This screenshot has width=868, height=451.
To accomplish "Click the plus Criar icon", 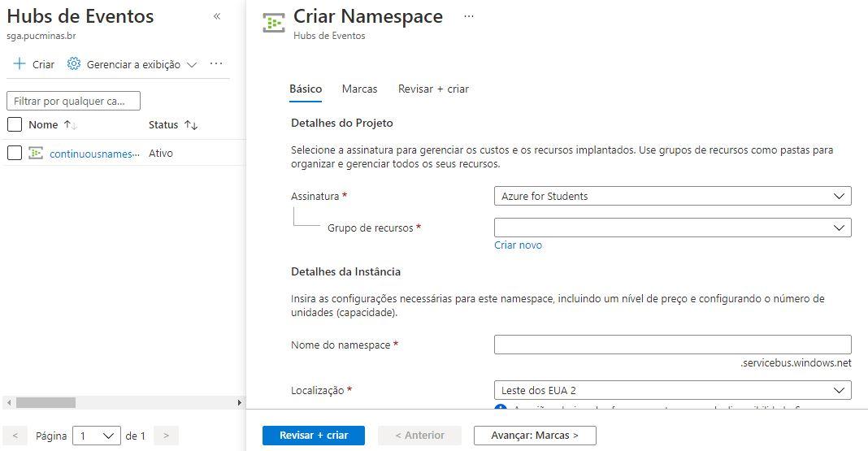I will click(x=20, y=64).
